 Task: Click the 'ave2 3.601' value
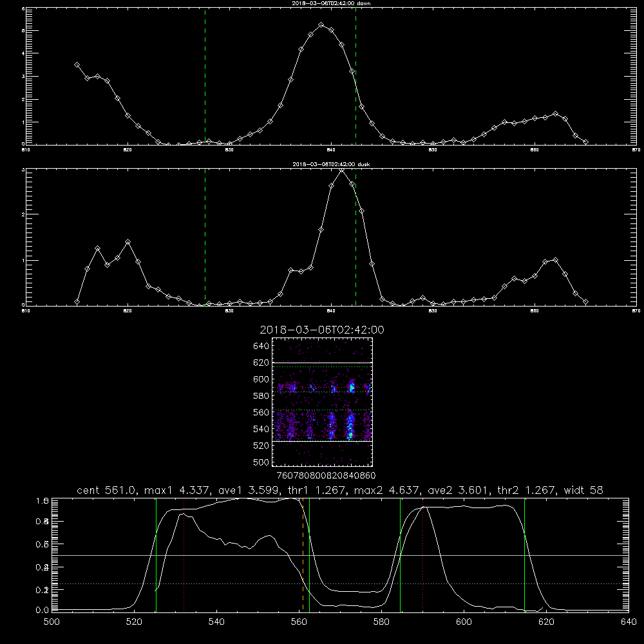[457, 490]
